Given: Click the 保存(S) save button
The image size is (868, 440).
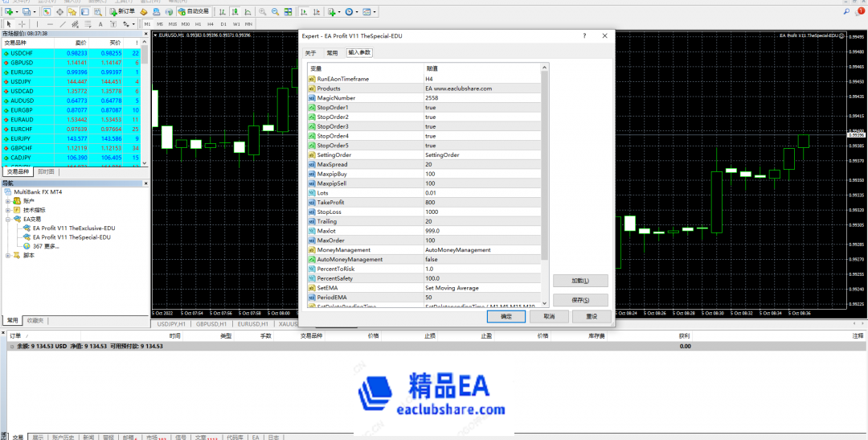Looking at the screenshot, I should click(x=580, y=300).
